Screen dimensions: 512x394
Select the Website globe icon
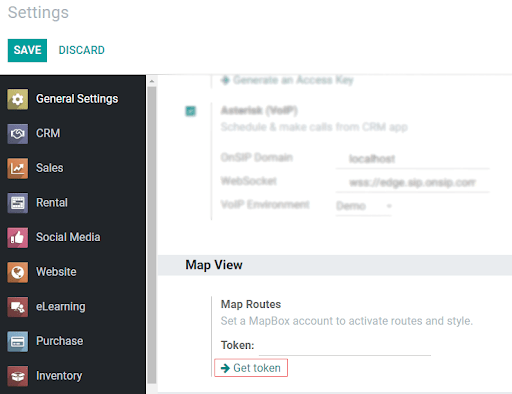[18, 272]
